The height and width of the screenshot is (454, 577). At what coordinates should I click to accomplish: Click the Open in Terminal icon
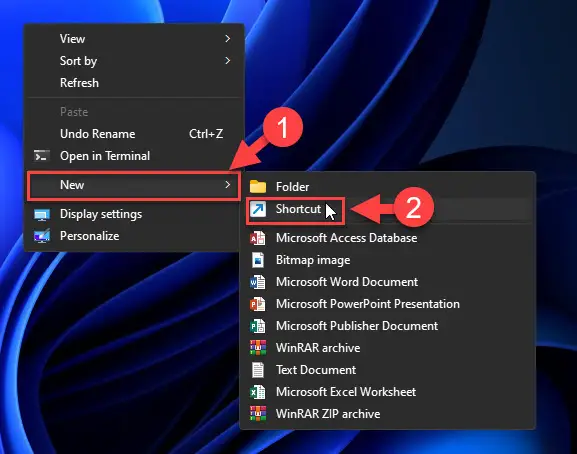[x=42, y=156]
